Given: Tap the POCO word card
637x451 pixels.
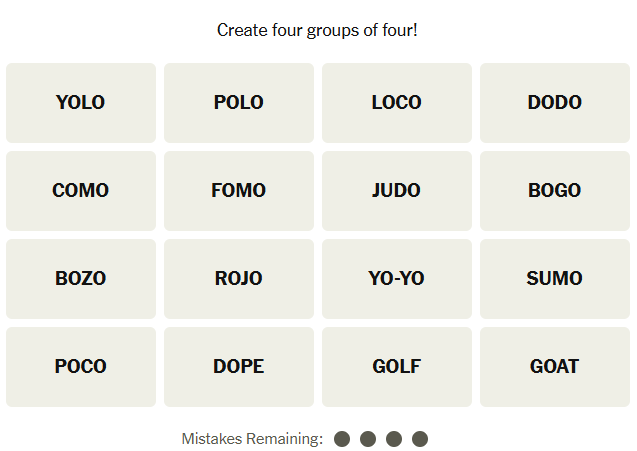Looking at the screenshot, I should click(x=81, y=367).
